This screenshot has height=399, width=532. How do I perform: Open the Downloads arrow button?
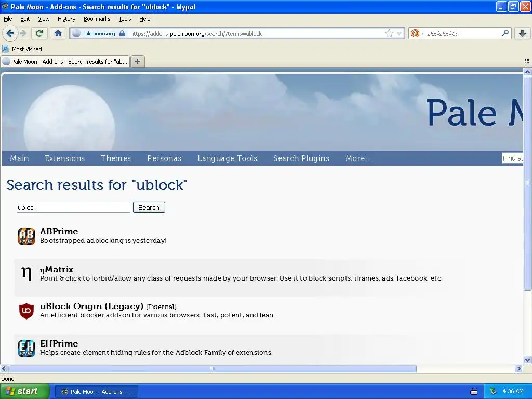[x=523, y=33]
